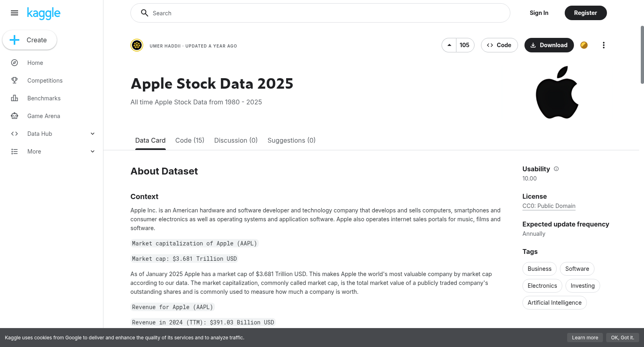The width and height of the screenshot is (644, 347).
Task: Click the 'Annually' update frequency value
Action: coord(534,234)
